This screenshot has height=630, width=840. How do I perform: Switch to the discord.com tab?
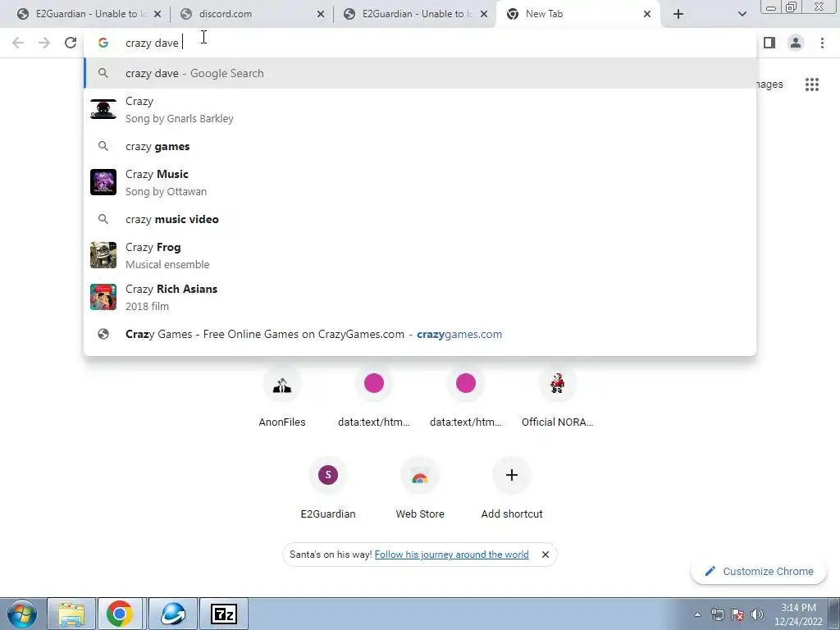(x=251, y=14)
